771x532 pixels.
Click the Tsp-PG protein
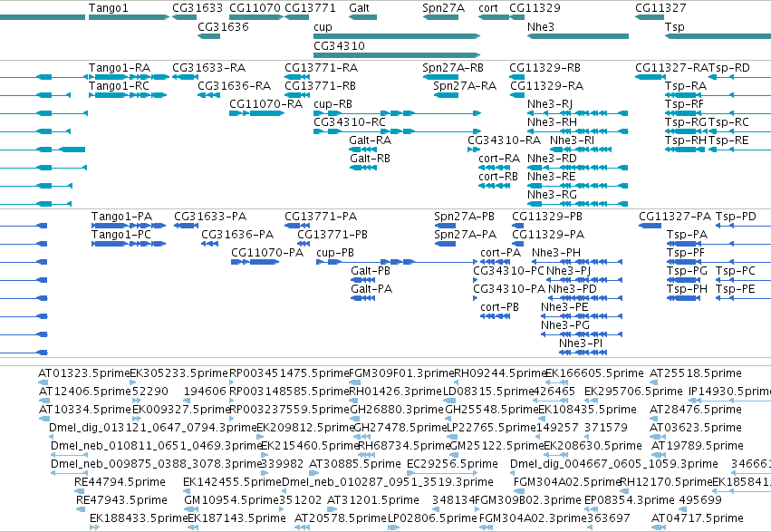pyautogui.click(x=684, y=280)
